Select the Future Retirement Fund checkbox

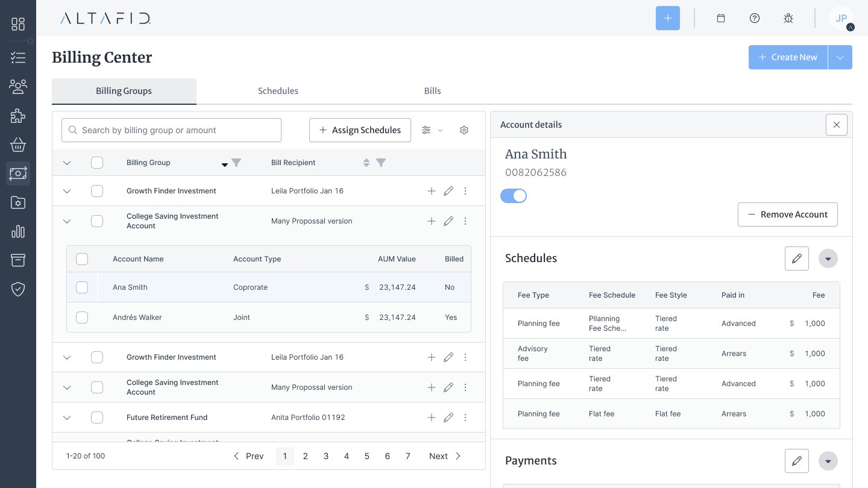97,418
